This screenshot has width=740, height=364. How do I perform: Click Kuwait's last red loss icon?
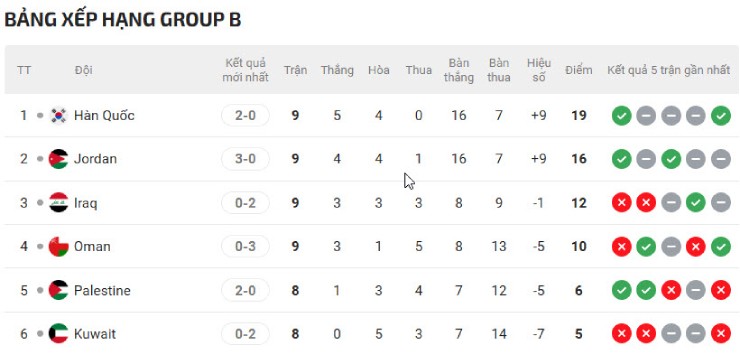pyautogui.click(x=721, y=334)
